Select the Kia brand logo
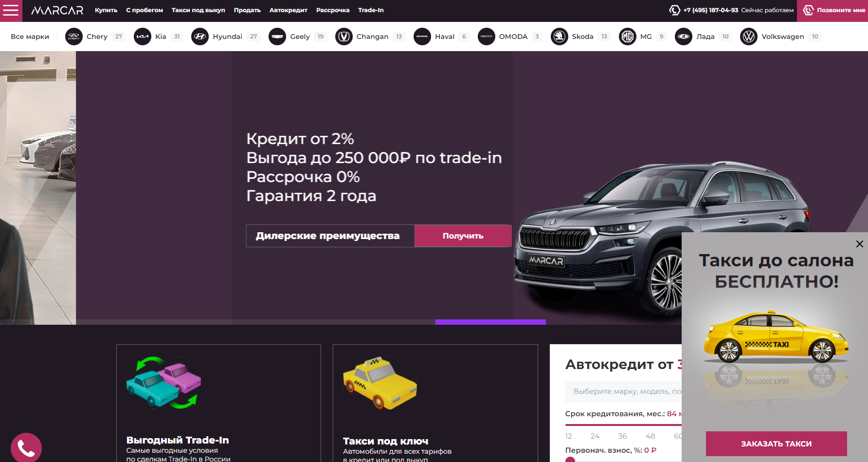This screenshot has width=868, height=462. (143, 37)
